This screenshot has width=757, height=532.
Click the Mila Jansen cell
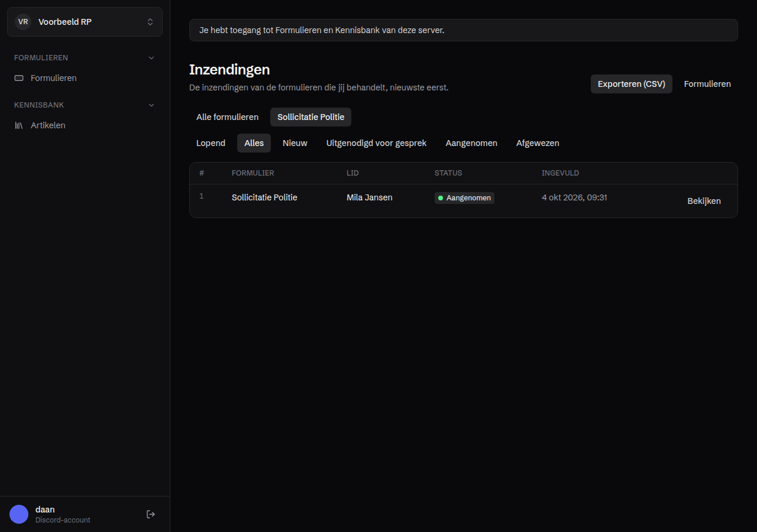click(369, 197)
